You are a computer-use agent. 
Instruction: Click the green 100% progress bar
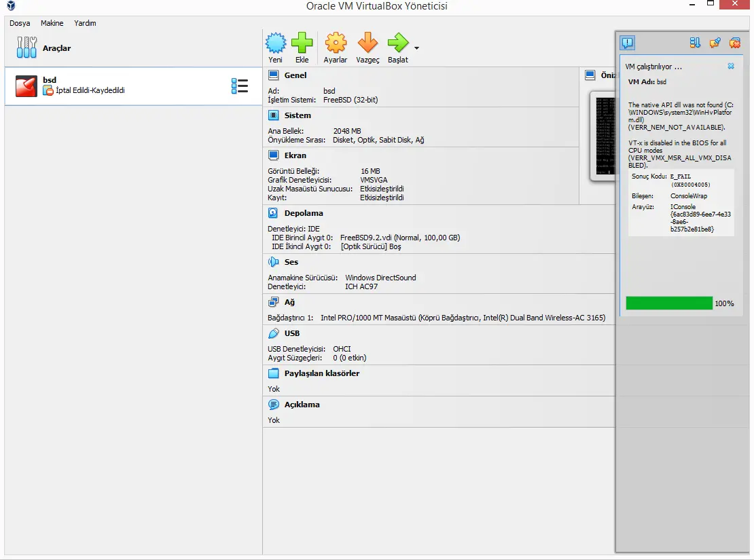point(669,303)
